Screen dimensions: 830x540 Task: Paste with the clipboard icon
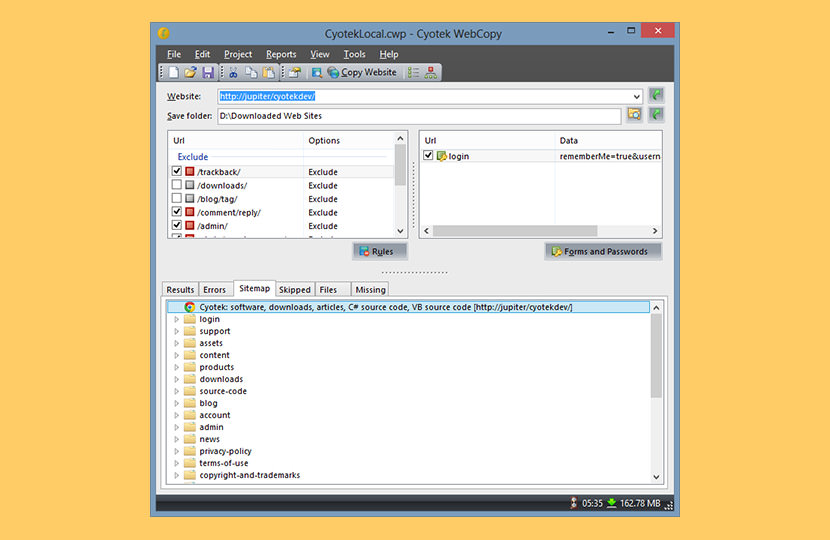[x=269, y=73]
